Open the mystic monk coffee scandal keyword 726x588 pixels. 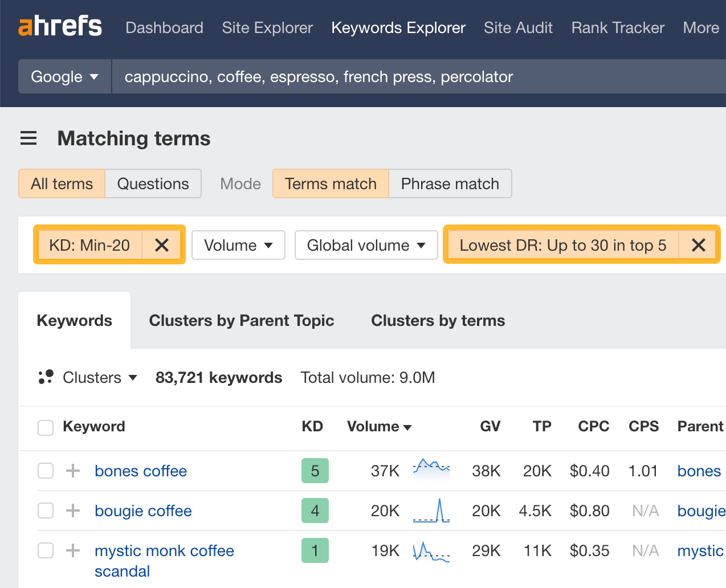tap(164, 550)
